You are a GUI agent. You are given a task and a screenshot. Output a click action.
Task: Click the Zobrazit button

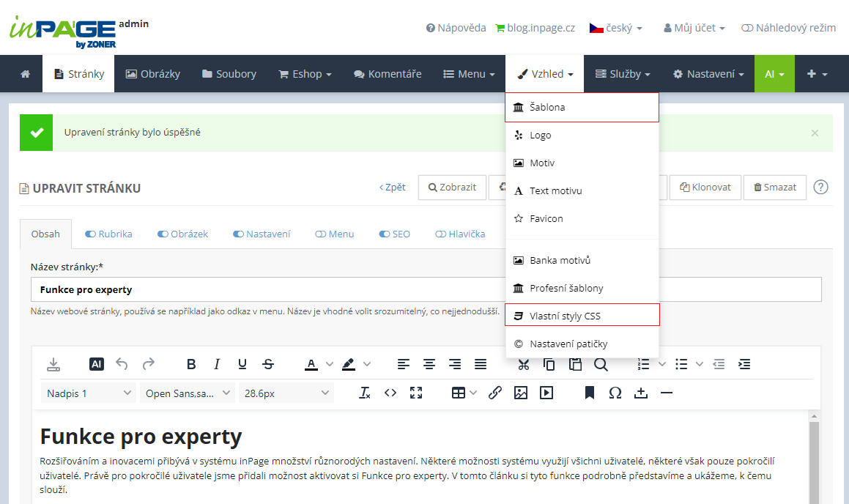click(x=452, y=188)
